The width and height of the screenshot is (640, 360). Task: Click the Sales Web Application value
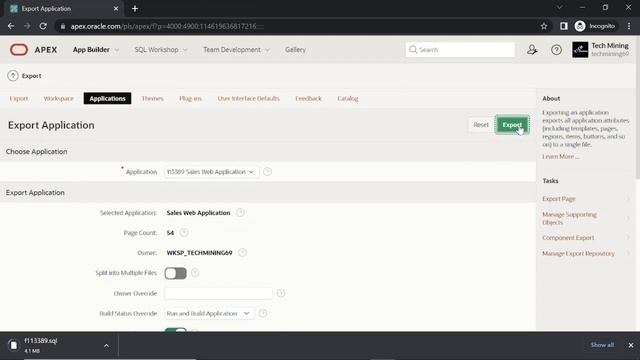tap(198, 213)
